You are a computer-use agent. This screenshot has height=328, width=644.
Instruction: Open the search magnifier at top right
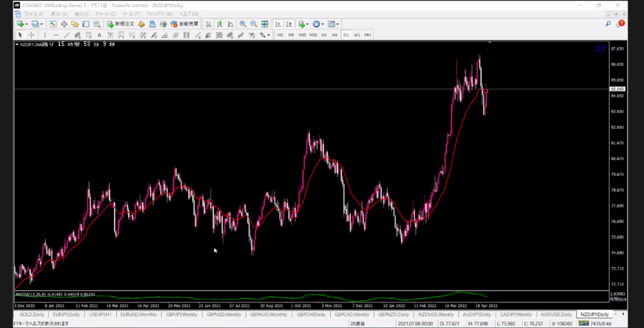click(x=608, y=24)
